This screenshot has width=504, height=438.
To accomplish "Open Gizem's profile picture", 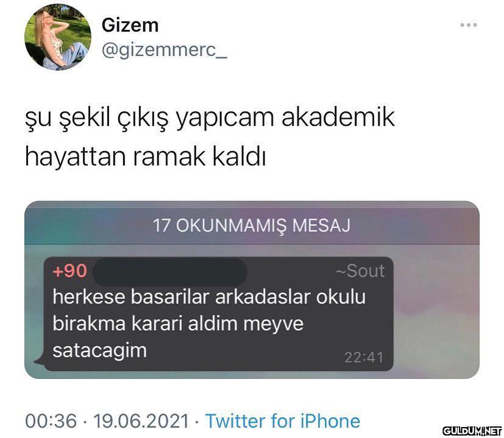I will pyautogui.click(x=58, y=37).
